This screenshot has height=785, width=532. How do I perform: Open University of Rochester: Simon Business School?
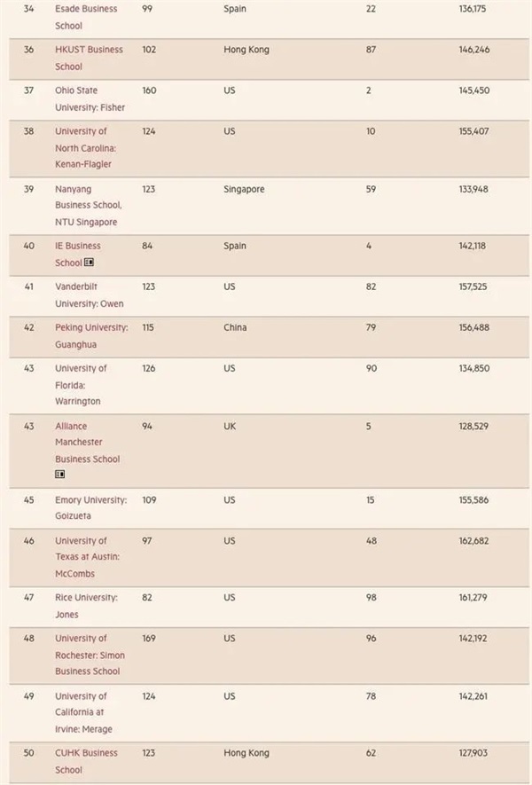(90, 655)
